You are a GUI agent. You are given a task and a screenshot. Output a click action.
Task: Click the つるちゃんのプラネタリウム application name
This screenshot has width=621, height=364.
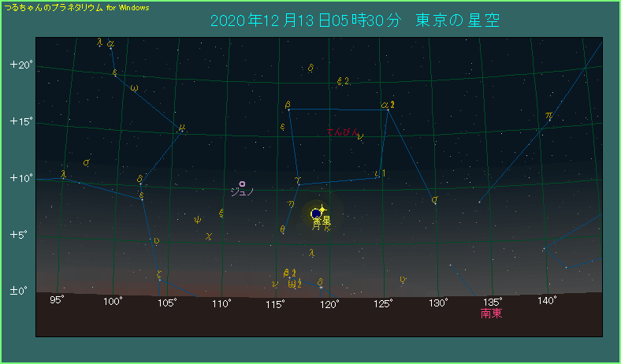pos(54,6)
